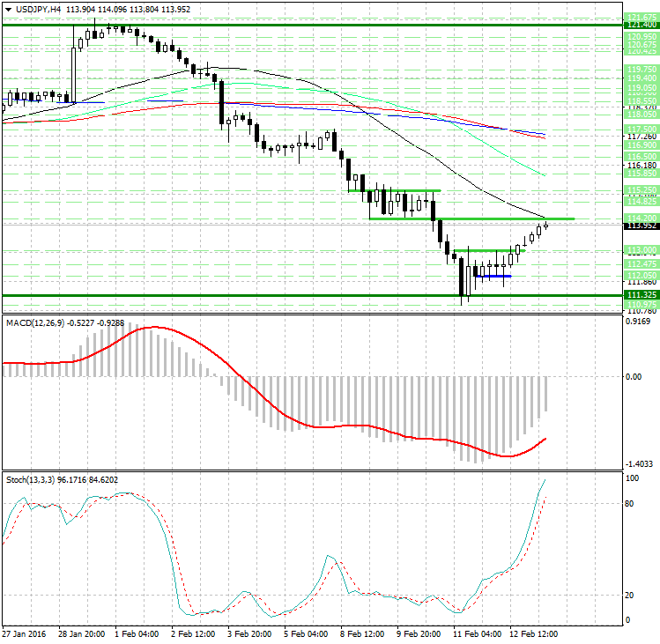The height and width of the screenshot is (644, 660).
Task: Click the 3 Feb 20:00 time label
Action: [249, 634]
